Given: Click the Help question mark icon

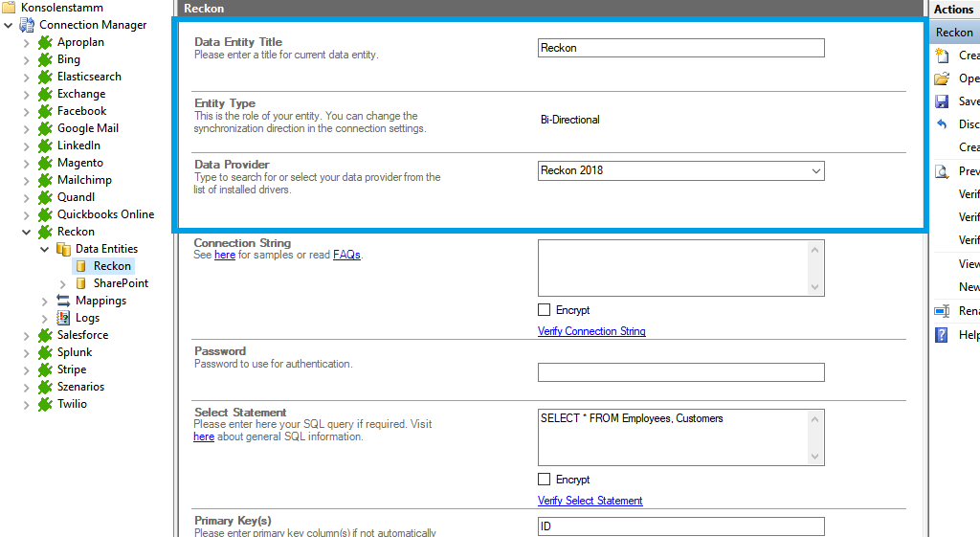Looking at the screenshot, I should pos(942,335).
